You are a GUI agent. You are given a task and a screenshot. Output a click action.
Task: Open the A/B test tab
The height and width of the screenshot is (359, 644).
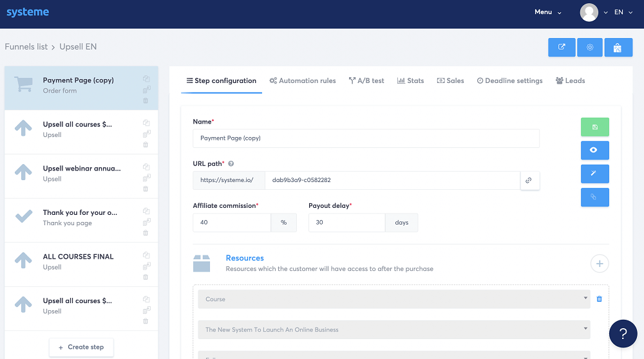point(366,81)
